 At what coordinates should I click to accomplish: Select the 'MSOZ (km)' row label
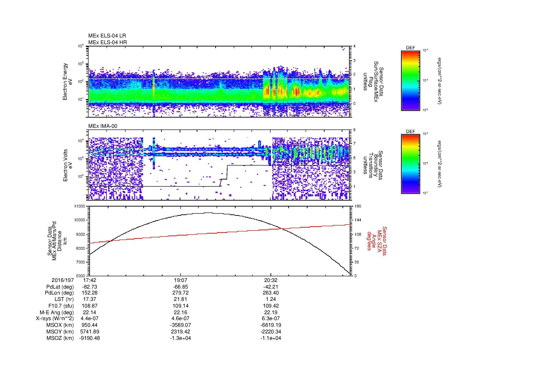(x=60, y=338)
